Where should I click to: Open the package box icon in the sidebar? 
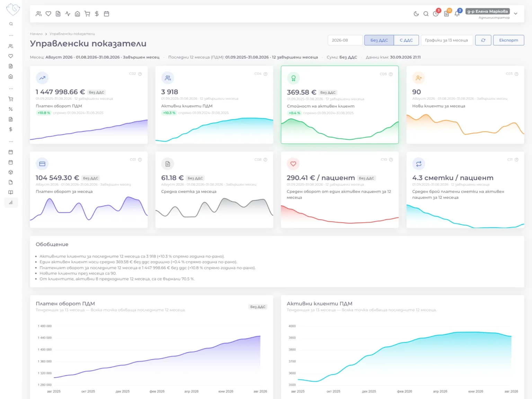11,172
